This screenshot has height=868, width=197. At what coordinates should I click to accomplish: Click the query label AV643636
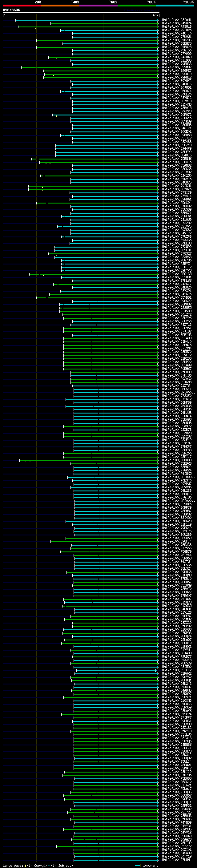11,10
